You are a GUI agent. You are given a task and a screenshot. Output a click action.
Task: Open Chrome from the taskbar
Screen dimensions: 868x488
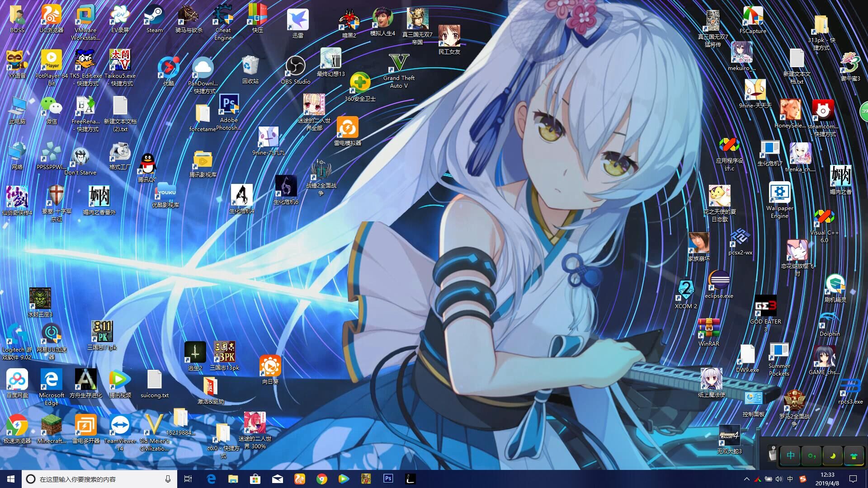(x=321, y=479)
